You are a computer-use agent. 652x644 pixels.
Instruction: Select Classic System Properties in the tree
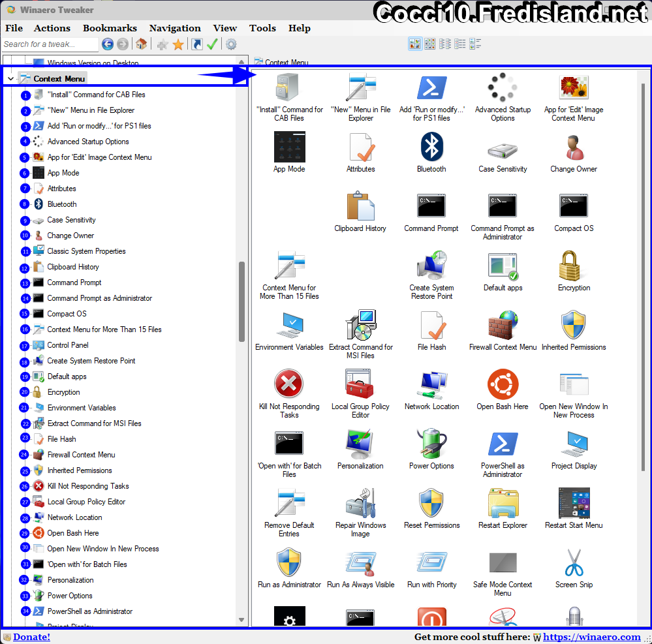[86, 251]
